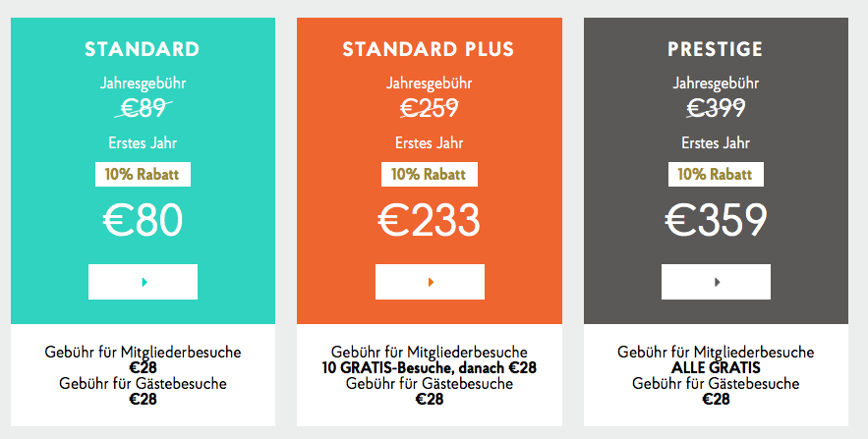
Task: Click the crossed-out €399 annual fee
Action: click(716, 109)
